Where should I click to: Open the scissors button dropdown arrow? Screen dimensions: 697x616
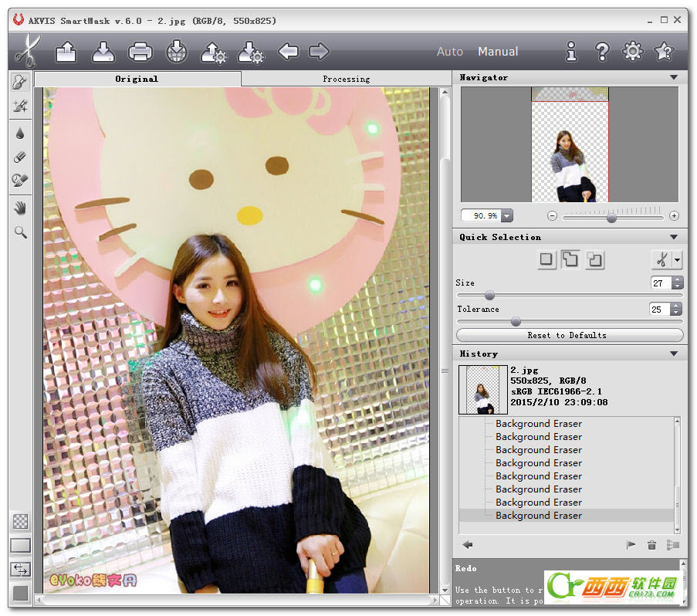tap(677, 259)
